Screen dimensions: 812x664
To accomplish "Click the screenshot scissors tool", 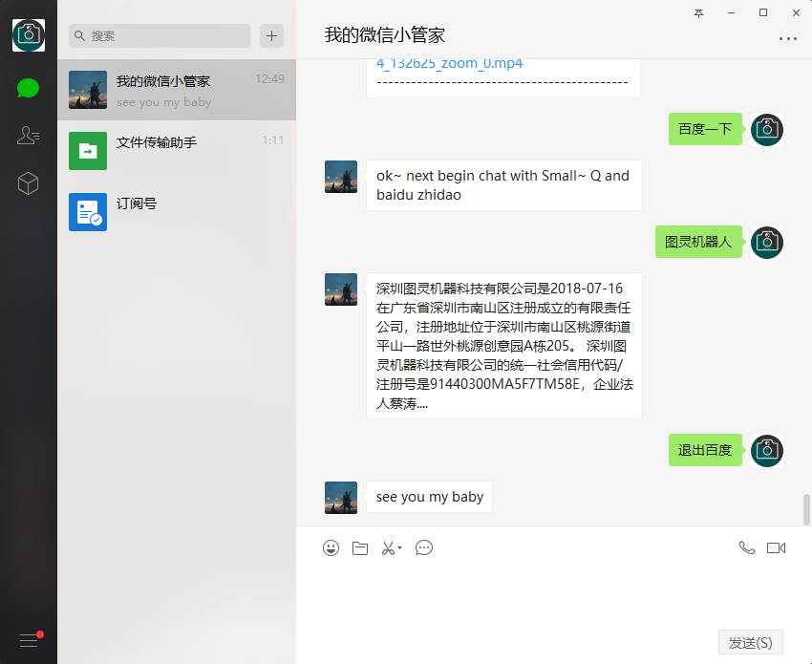I will (x=388, y=548).
